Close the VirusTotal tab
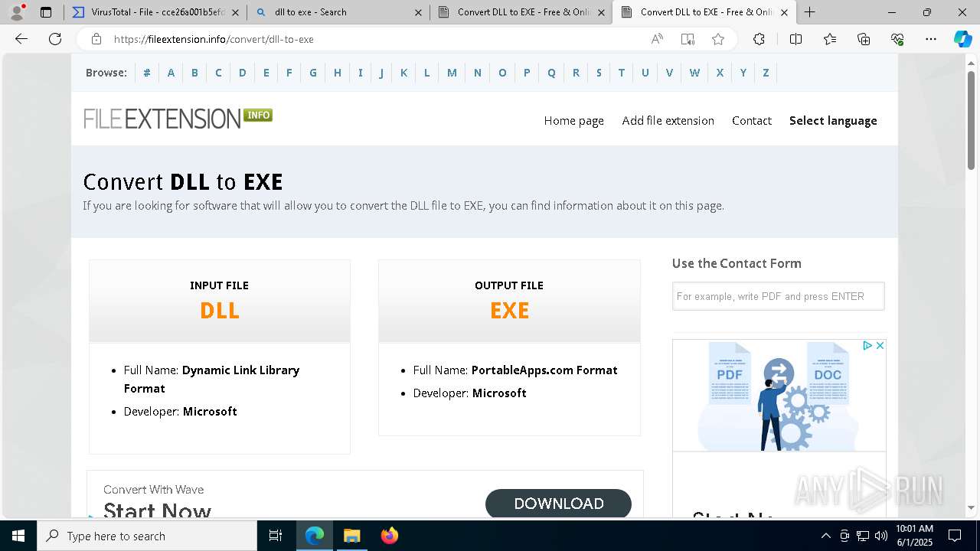Viewport: 980px width, 551px height. [x=235, y=12]
